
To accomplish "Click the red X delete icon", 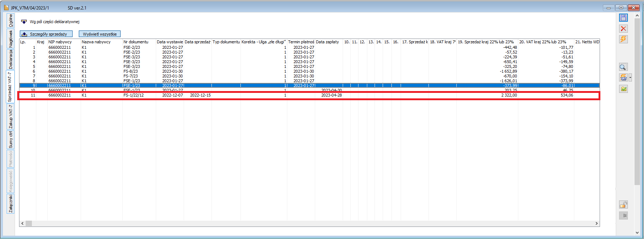I will [623, 28].
